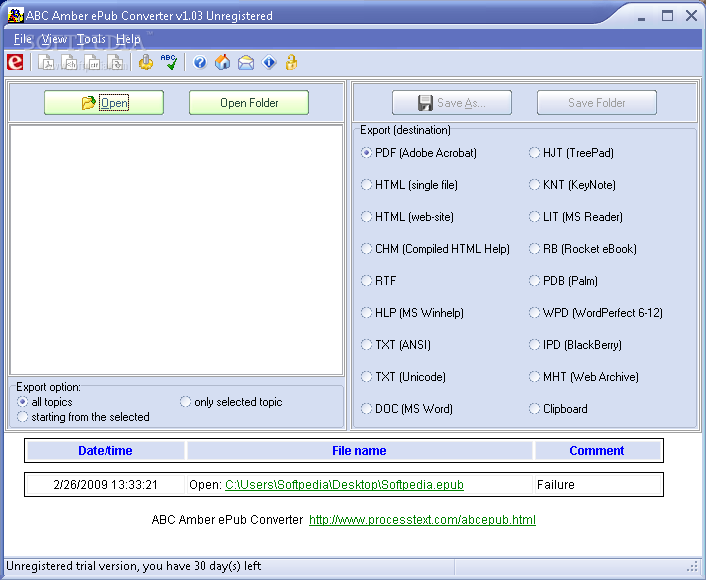This screenshot has height=580, width=706.
Task: Click inside the empty topics list pane
Action: 176,250
